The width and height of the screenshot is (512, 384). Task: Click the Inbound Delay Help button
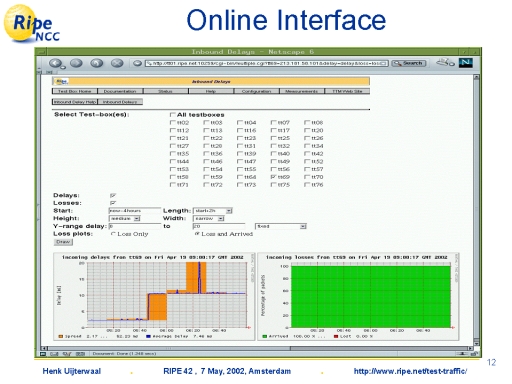point(75,102)
